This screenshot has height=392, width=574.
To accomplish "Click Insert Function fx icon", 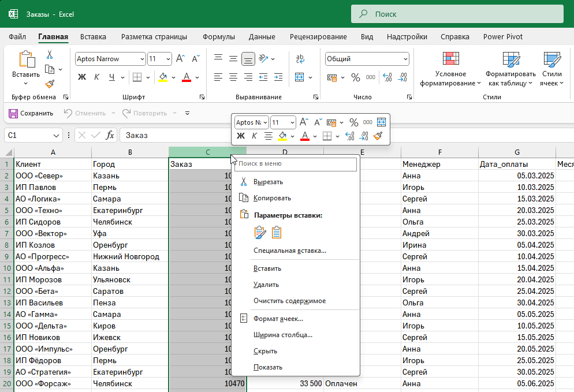I will tap(110, 135).
